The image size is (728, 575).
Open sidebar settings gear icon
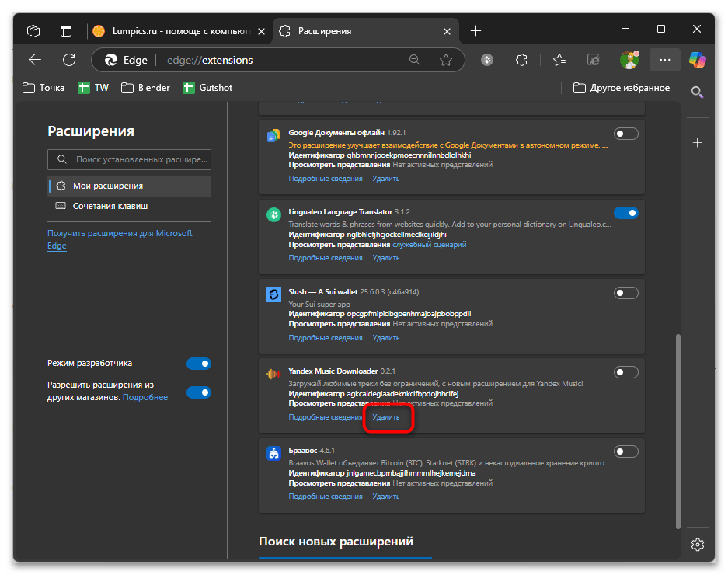pyautogui.click(x=697, y=543)
